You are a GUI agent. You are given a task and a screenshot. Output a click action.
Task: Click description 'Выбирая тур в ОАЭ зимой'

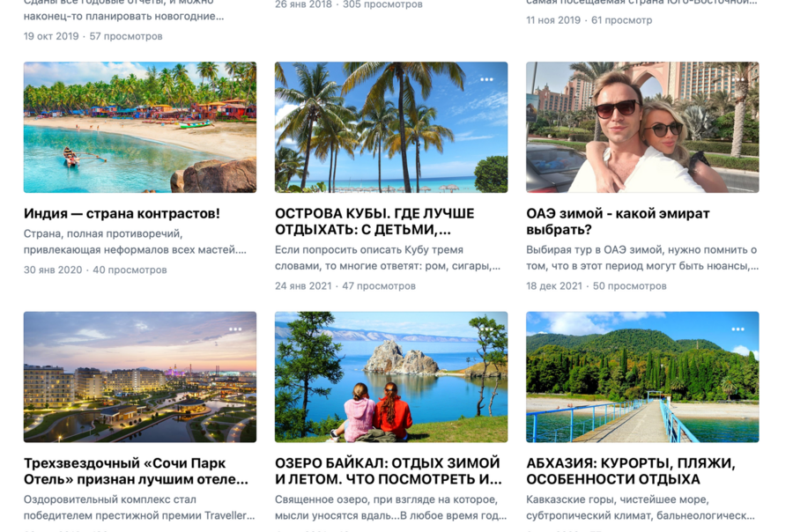coord(642,258)
